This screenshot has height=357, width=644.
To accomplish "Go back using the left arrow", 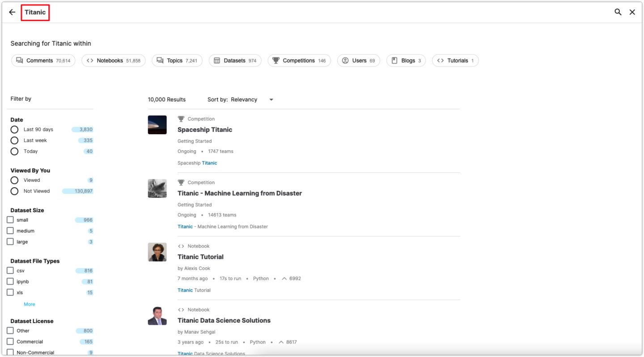I will pos(12,12).
